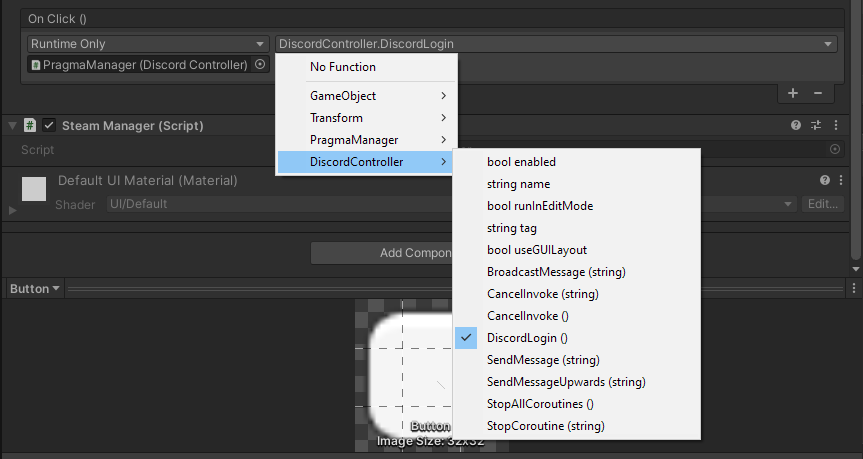Toggle the Steam Manager enabled checkbox
The width and height of the screenshot is (863, 459).
49,126
